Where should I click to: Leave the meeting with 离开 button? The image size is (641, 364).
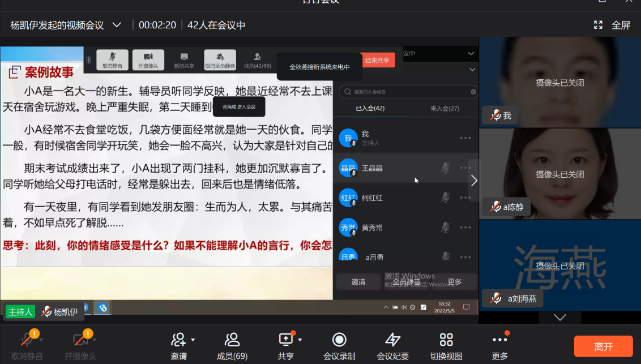[x=604, y=346]
